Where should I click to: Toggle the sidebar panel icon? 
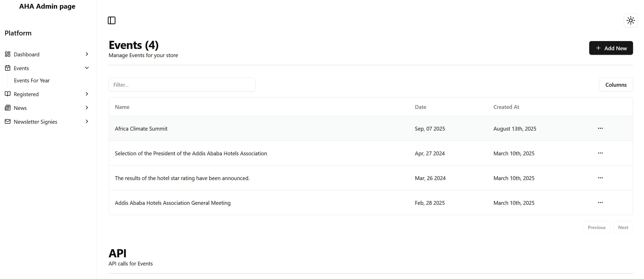click(x=112, y=20)
